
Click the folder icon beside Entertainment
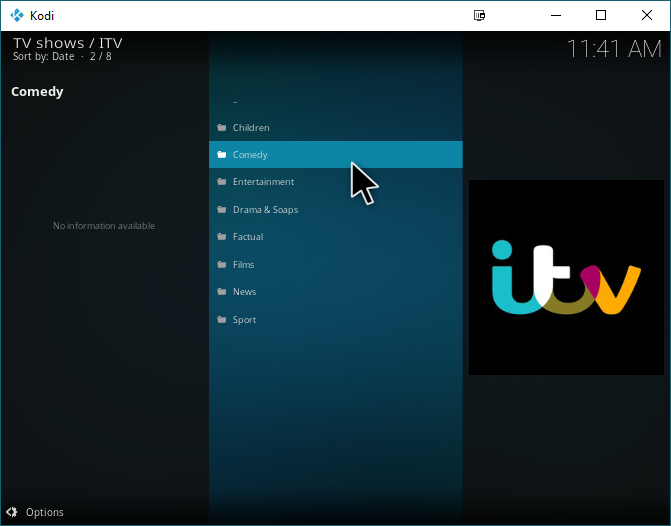point(221,182)
